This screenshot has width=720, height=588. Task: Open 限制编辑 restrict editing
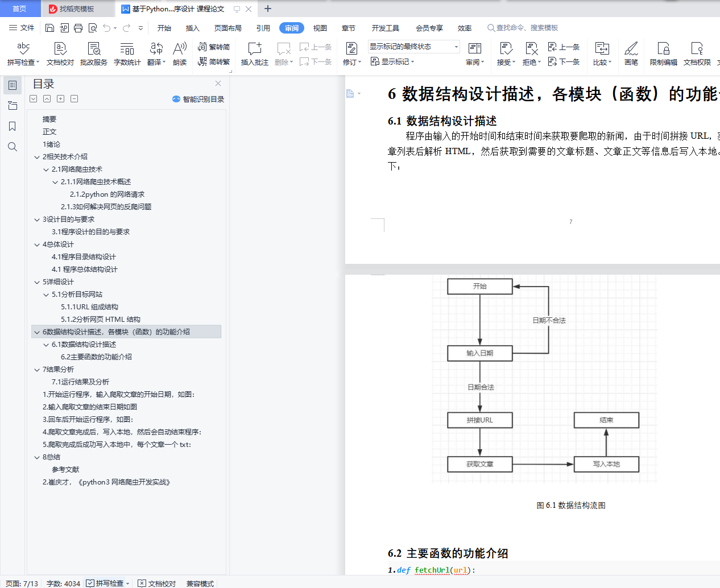coord(664,55)
